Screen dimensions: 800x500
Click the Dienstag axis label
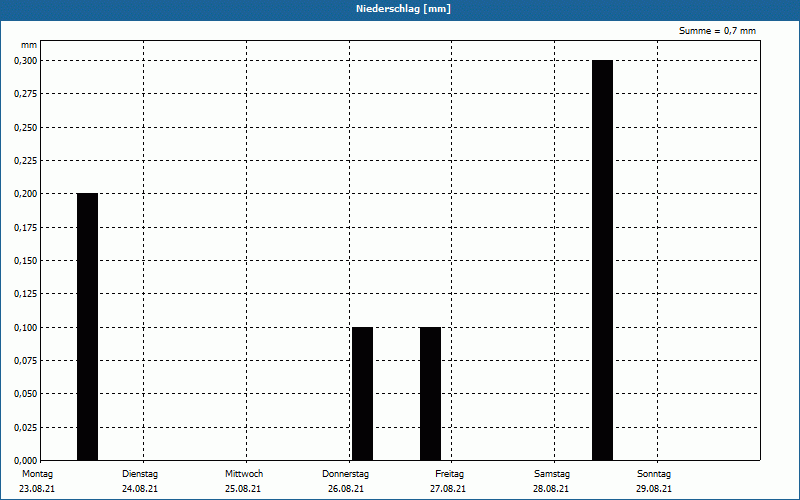[x=140, y=474]
